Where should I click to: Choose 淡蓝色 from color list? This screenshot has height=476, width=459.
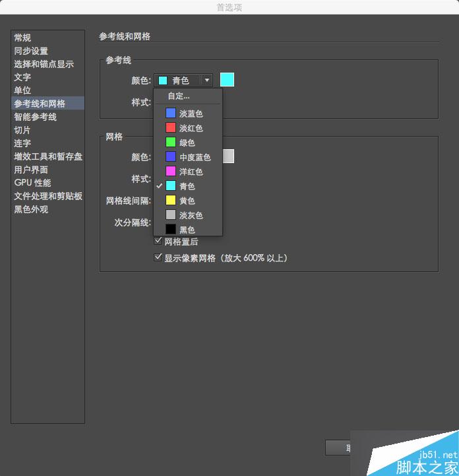point(188,114)
